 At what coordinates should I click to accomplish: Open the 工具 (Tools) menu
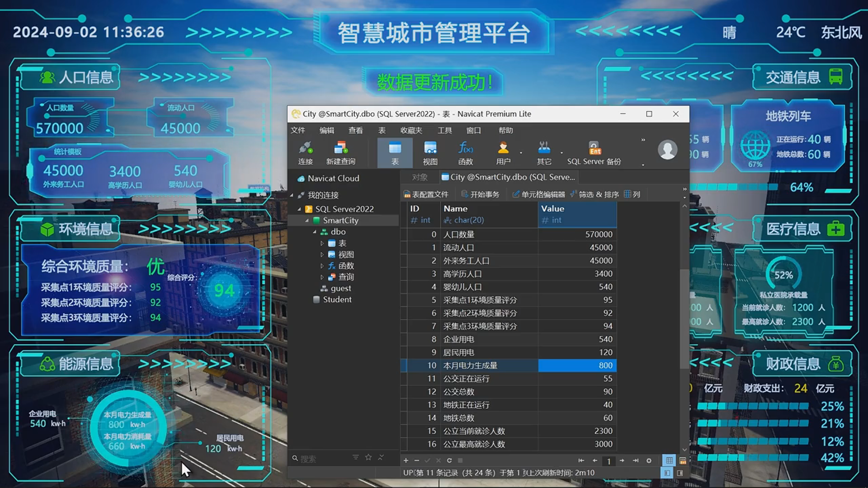(x=444, y=131)
